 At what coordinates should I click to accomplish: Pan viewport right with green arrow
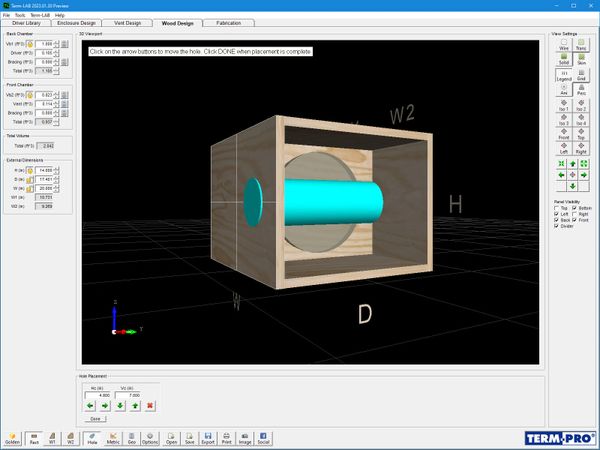584,175
